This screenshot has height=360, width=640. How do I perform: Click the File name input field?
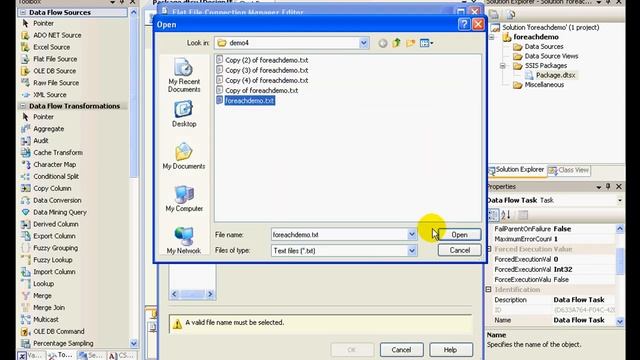339,235
